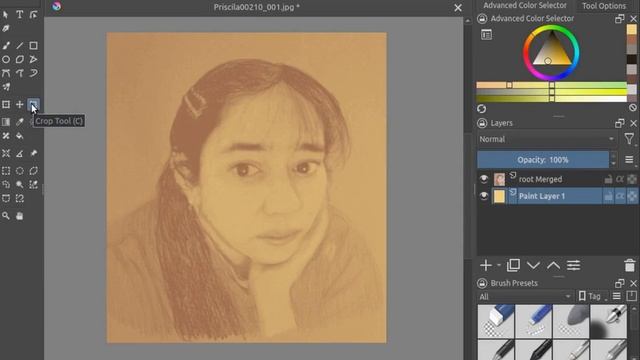Toggle alpha lock on Paint Layer 1
This screenshot has height=360, width=640.
[632, 196]
